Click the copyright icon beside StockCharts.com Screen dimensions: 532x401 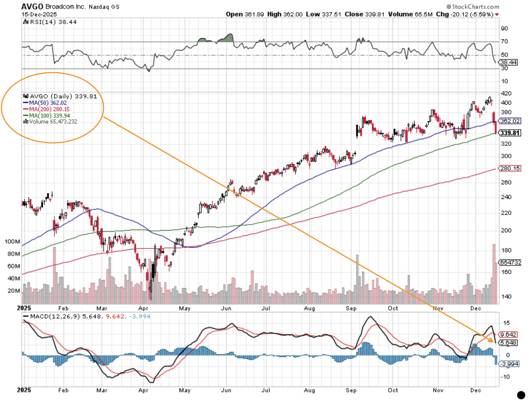[x=449, y=6]
